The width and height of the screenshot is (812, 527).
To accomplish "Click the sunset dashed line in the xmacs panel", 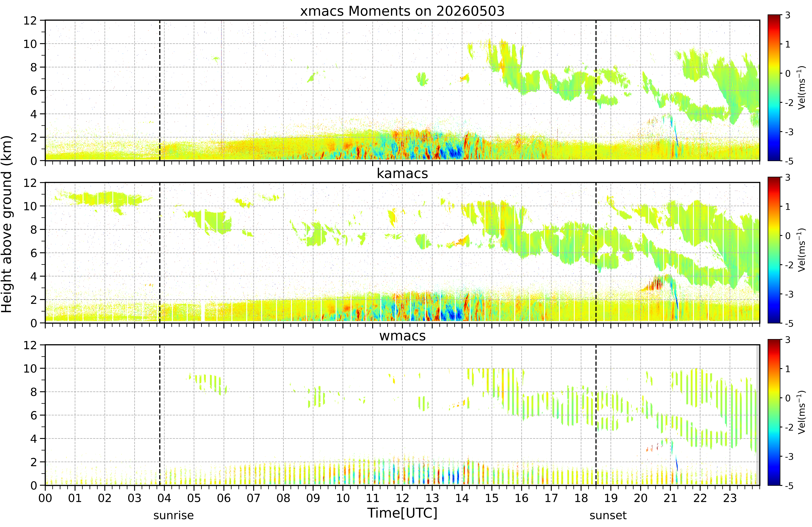I will coord(596,90).
